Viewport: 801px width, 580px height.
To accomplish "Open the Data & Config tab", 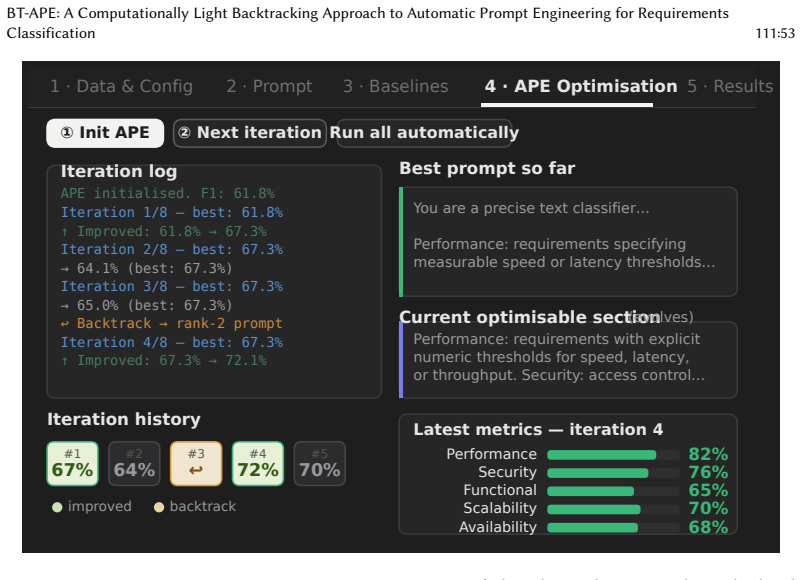I will (x=122, y=86).
